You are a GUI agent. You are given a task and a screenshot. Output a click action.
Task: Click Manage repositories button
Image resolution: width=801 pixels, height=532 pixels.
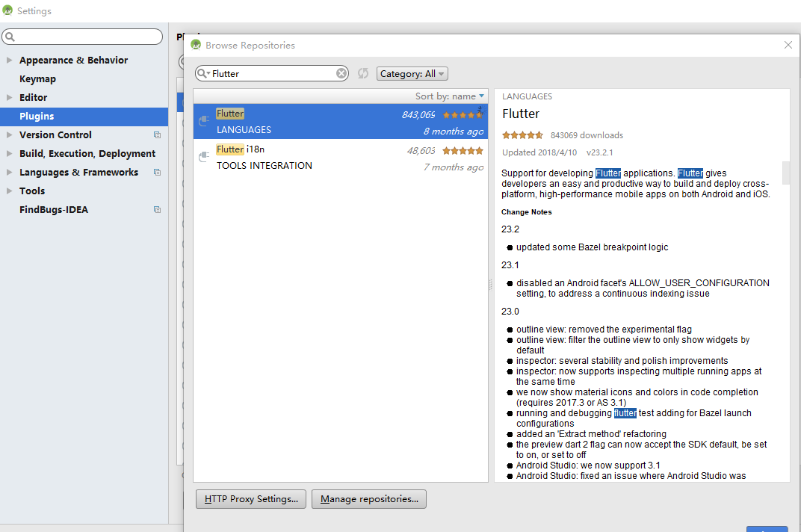pyautogui.click(x=369, y=499)
